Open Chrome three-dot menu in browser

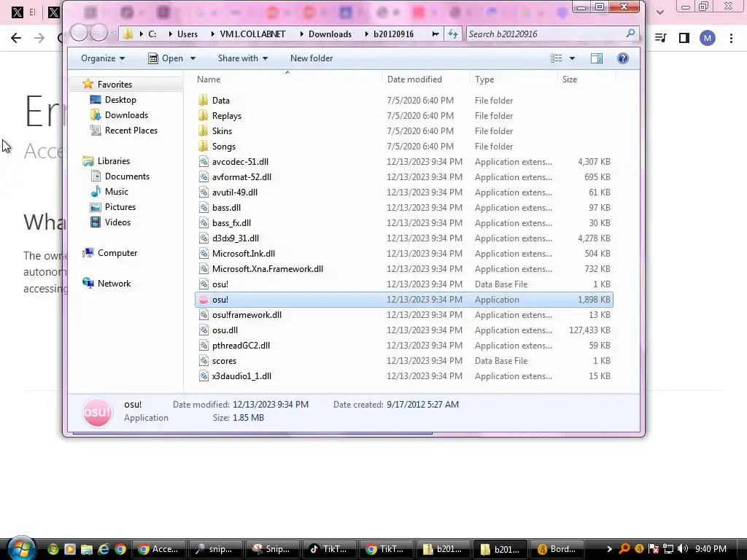coord(731,38)
